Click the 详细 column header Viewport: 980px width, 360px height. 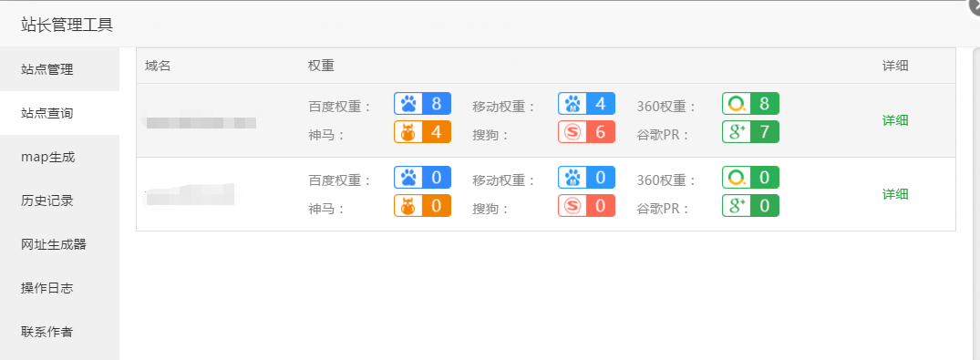pyautogui.click(x=895, y=66)
